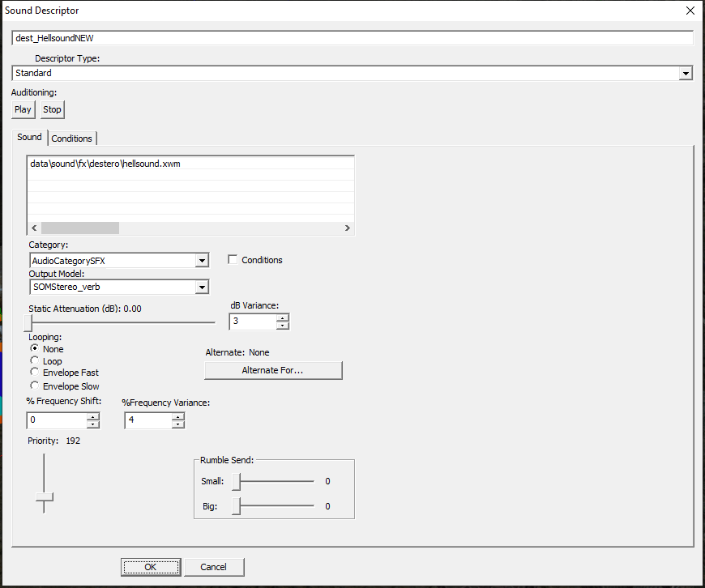The height and width of the screenshot is (588, 705).
Task: Select the Loop radio button
Action: (34, 361)
